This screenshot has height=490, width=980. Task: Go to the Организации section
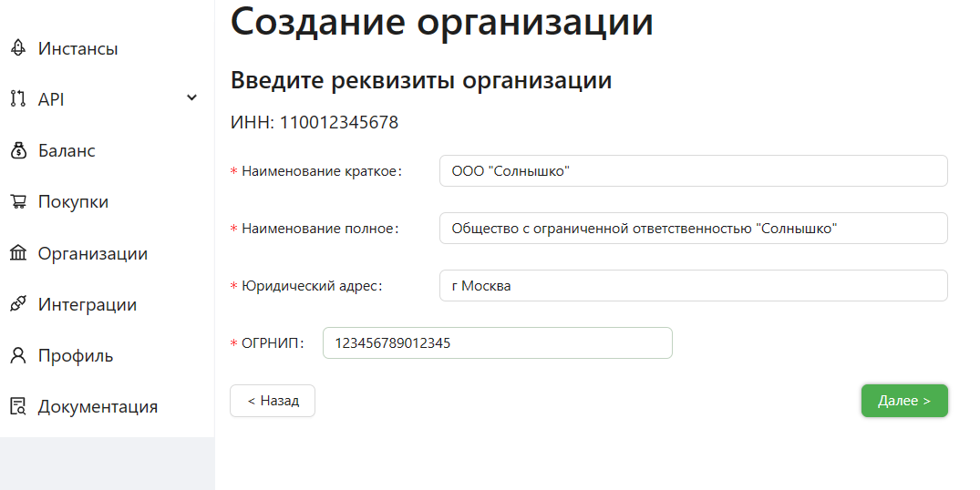92,253
